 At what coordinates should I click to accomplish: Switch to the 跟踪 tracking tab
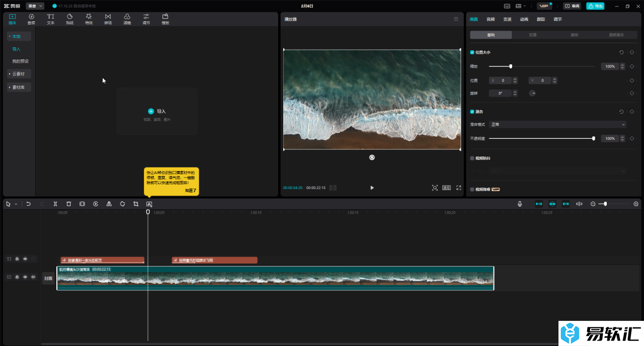pyautogui.click(x=540, y=19)
